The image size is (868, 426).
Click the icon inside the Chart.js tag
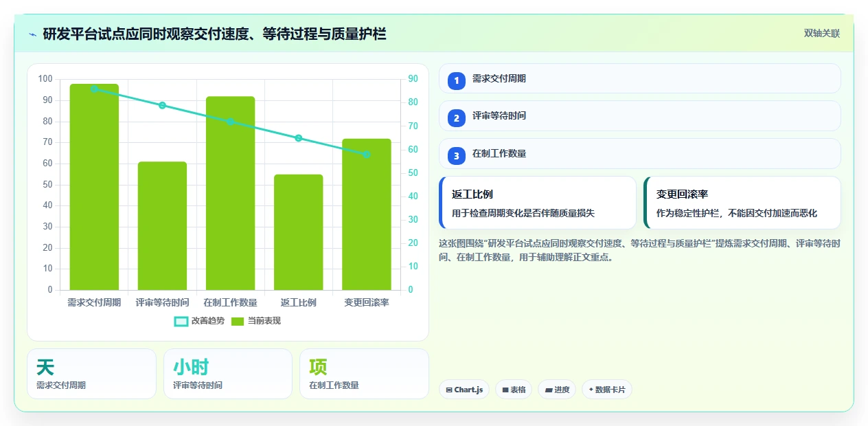click(x=449, y=390)
